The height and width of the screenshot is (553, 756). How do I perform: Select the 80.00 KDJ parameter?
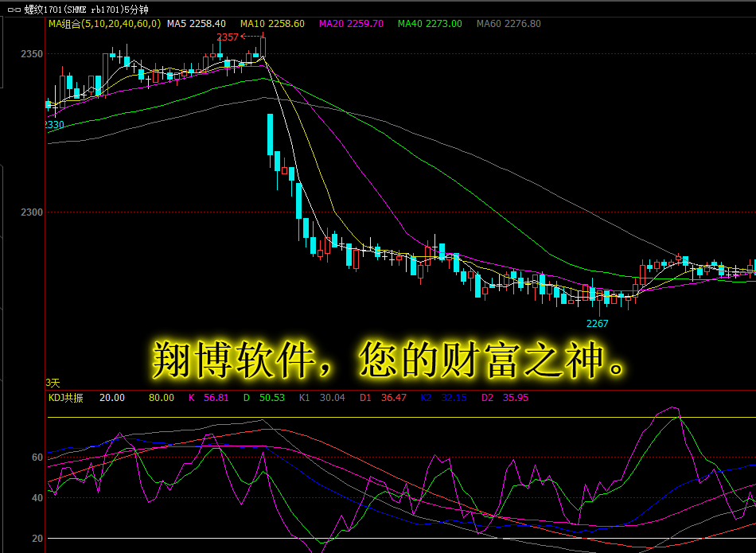(x=161, y=398)
